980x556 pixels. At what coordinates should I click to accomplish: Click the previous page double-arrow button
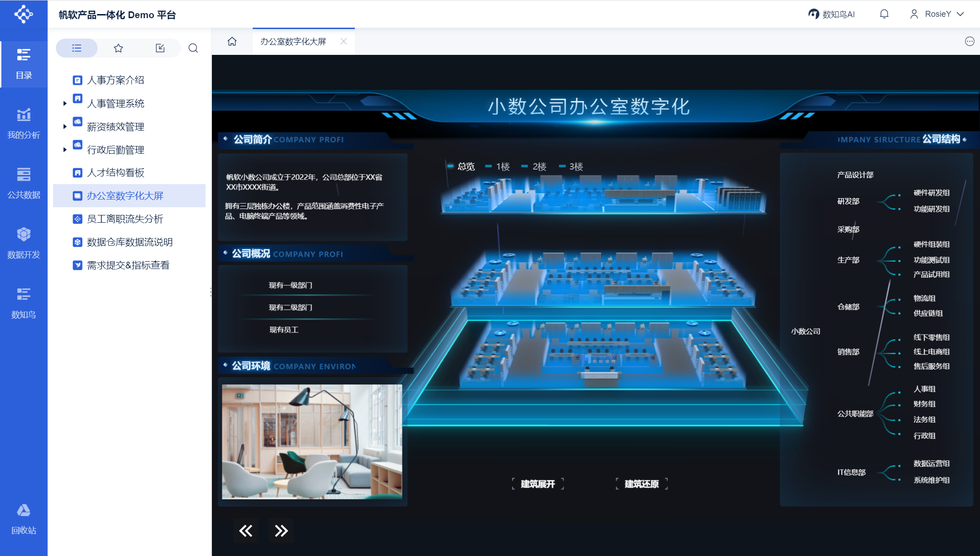(x=246, y=531)
